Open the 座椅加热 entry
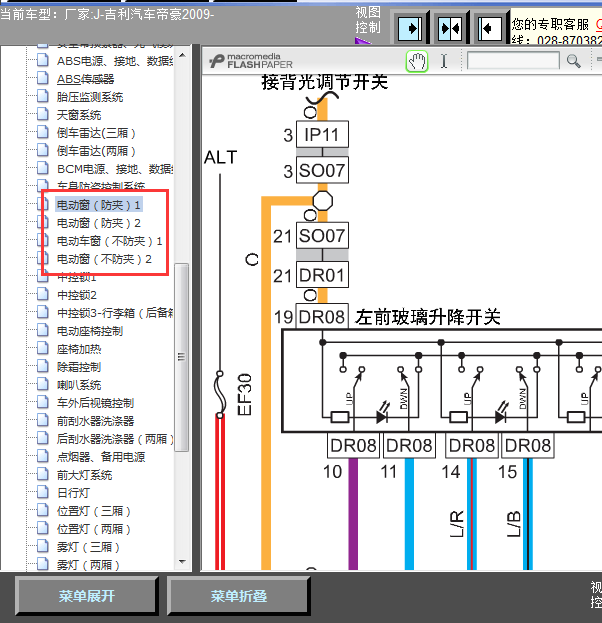The height and width of the screenshot is (623, 602). tap(79, 349)
